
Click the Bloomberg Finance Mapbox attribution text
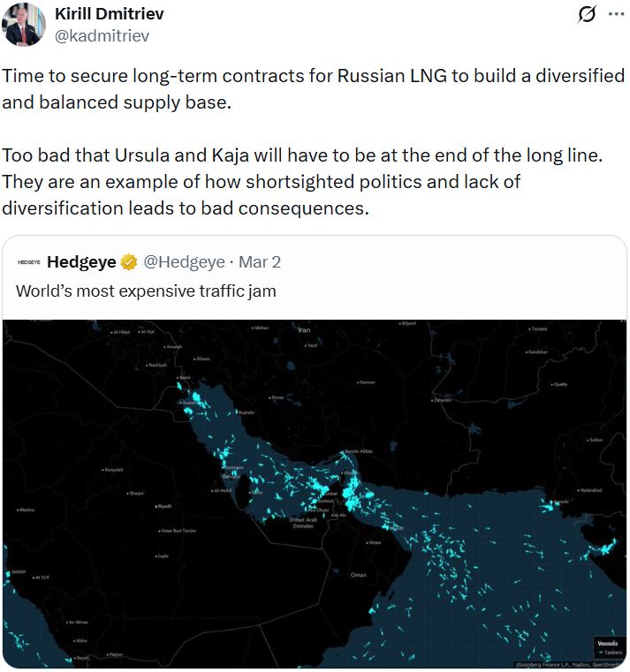tap(570, 664)
